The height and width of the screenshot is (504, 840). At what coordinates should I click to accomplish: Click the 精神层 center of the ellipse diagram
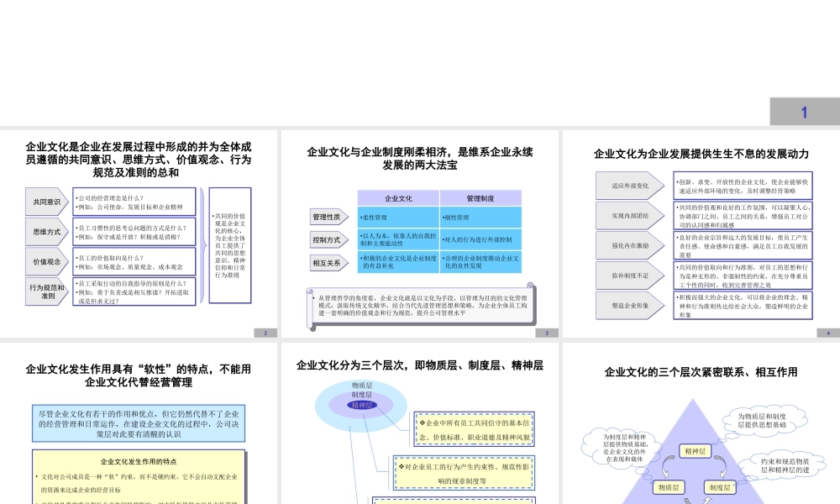(362, 406)
